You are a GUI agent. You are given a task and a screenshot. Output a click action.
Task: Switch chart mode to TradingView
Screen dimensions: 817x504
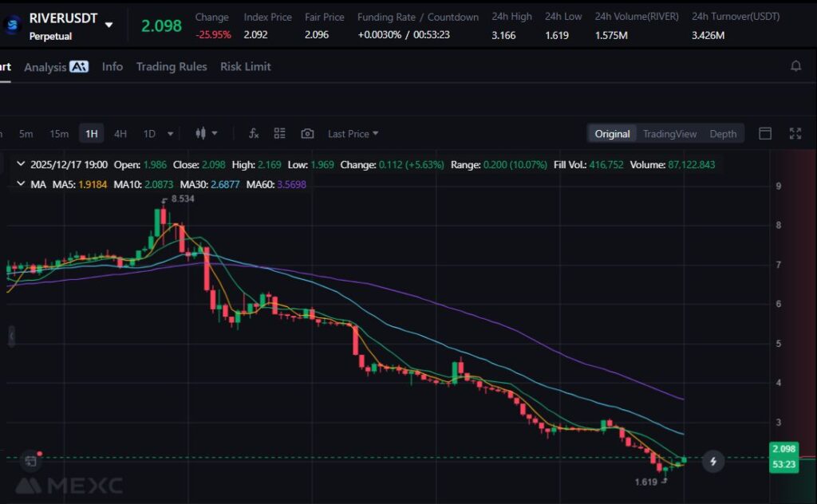click(x=669, y=134)
